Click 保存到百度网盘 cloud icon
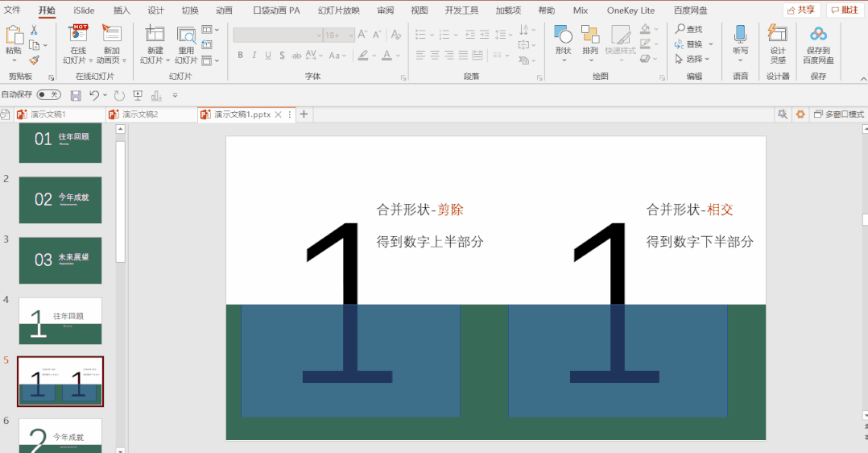 pos(818,34)
